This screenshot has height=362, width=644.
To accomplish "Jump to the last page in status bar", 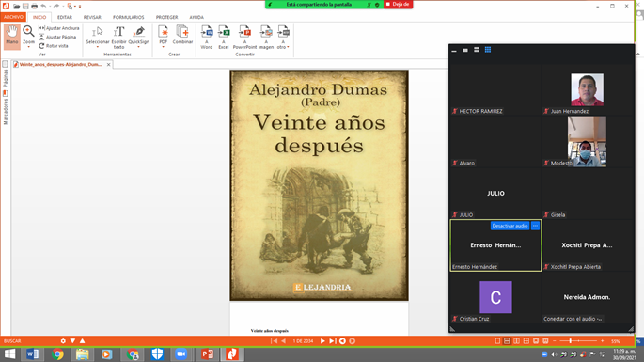I will click(x=332, y=341).
